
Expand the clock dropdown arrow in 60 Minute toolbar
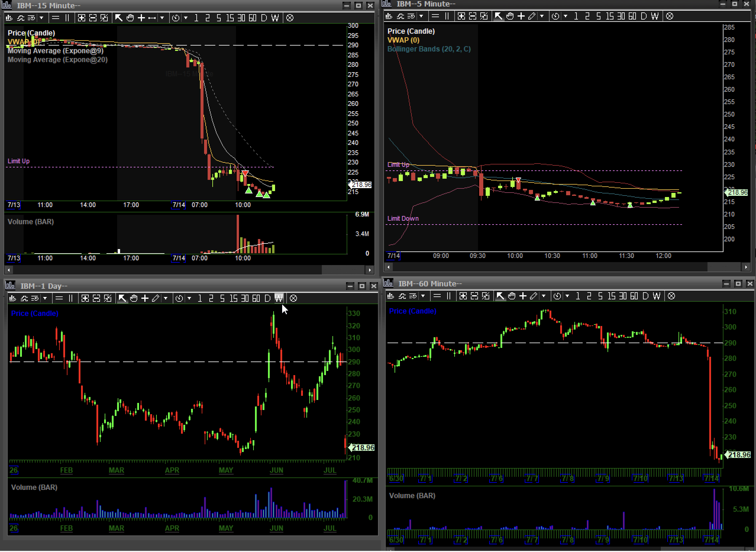[567, 296]
